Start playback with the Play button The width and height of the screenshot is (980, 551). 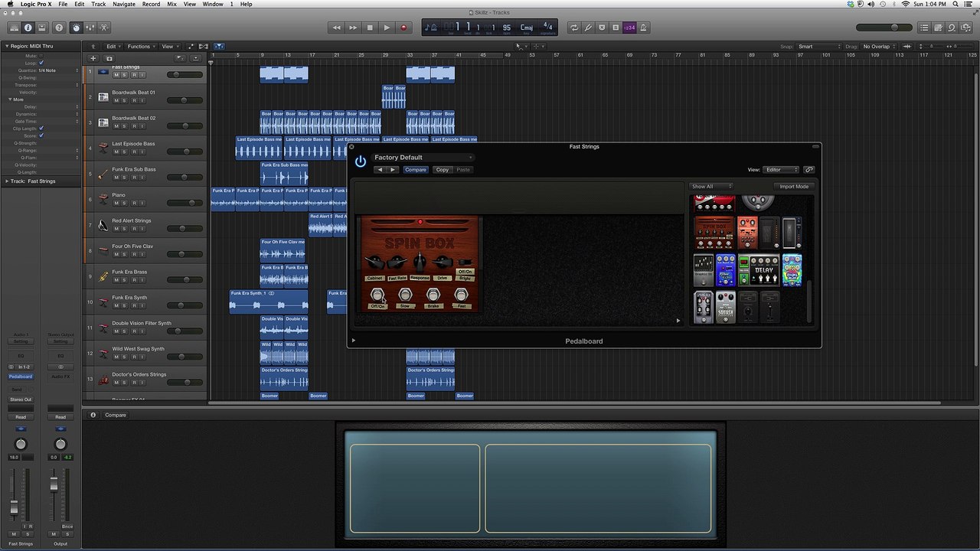tap(387, 28)
